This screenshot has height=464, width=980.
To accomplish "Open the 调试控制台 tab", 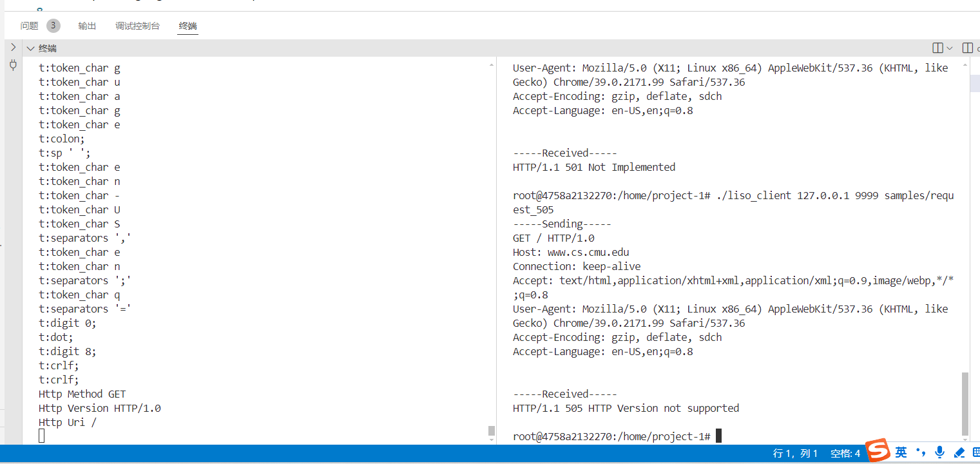I will 137,26.
